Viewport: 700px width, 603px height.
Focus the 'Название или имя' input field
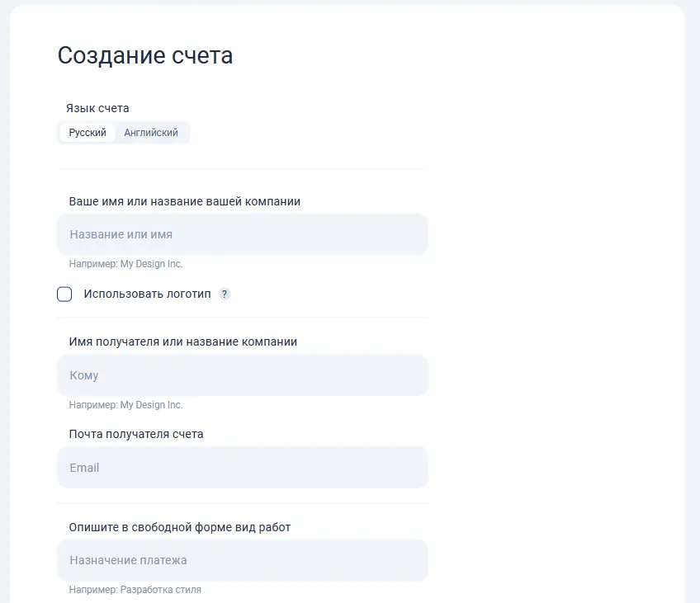243,234
